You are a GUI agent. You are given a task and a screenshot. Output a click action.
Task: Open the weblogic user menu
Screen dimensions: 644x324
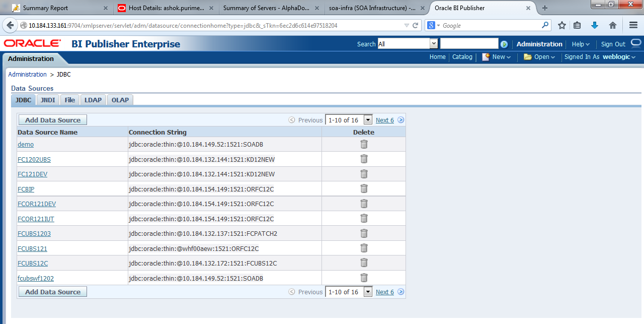click(x=619, y=57)
